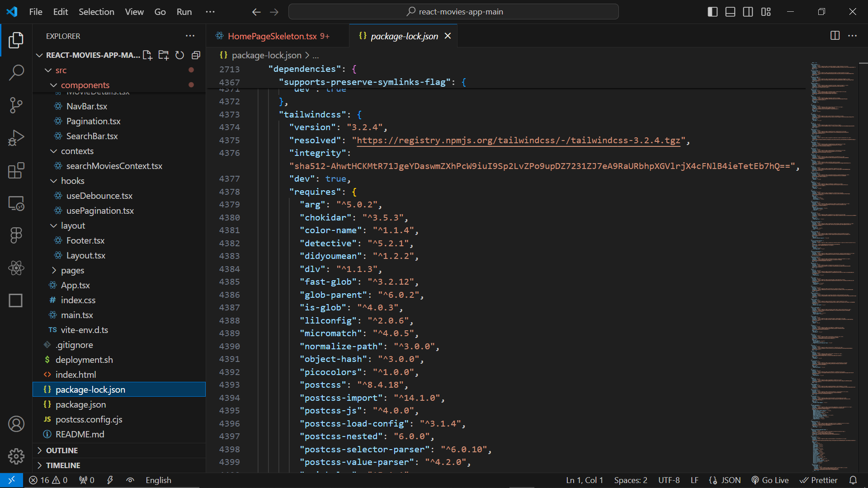Collapse all folders in explorer

click(x=196, y=55)
